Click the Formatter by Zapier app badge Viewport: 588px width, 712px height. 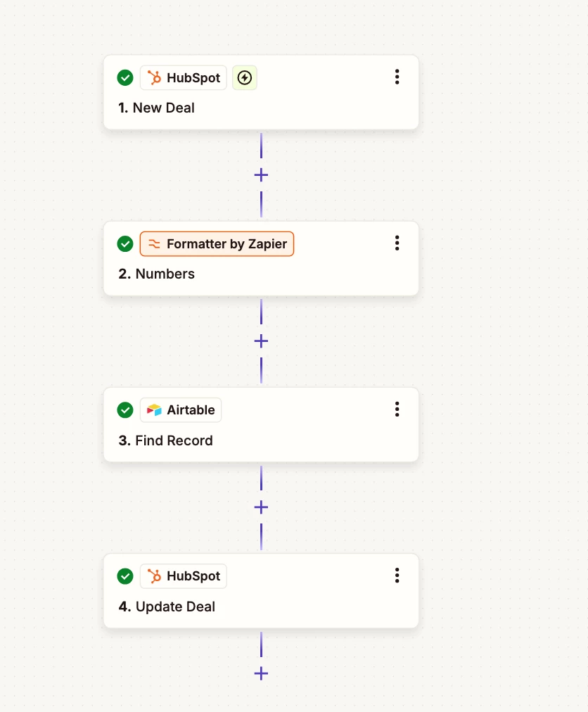coord(217,244)
